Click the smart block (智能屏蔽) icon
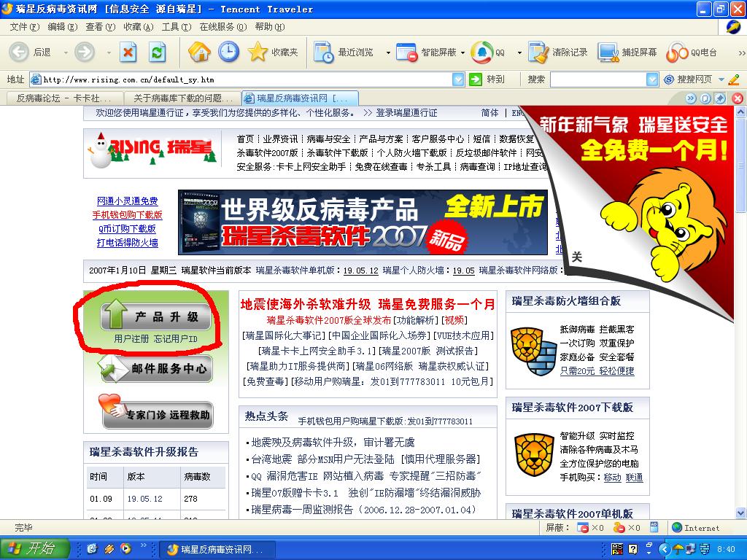 (407, 52)
